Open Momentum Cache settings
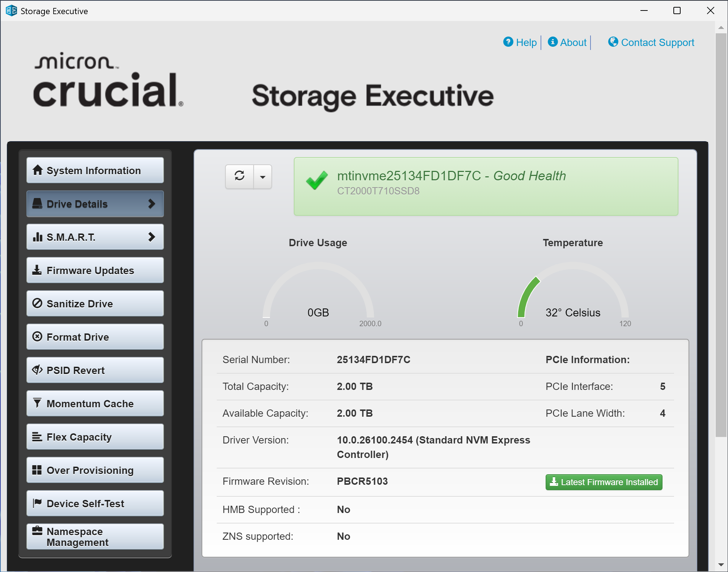This screenshot has height=572, width=728. point(95,403)
